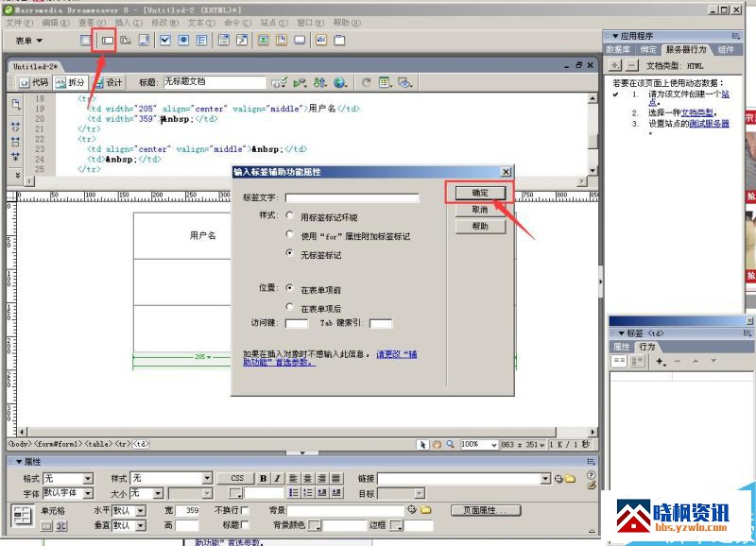The width and height of the screenshot is (756, 546).
Task: Switch to the 行为 tab in the tag panel
Action: pos(647,347)
